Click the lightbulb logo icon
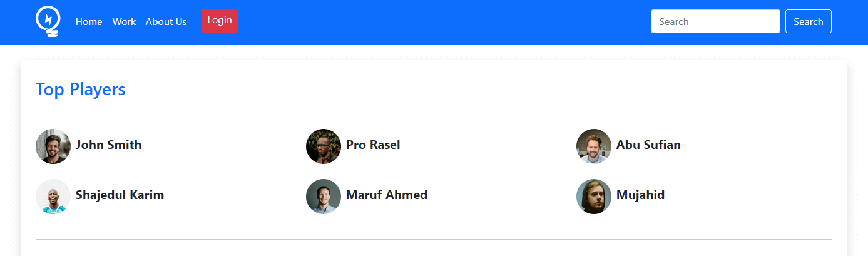This screenshot has width=868, height=256. tap(48, 22)
